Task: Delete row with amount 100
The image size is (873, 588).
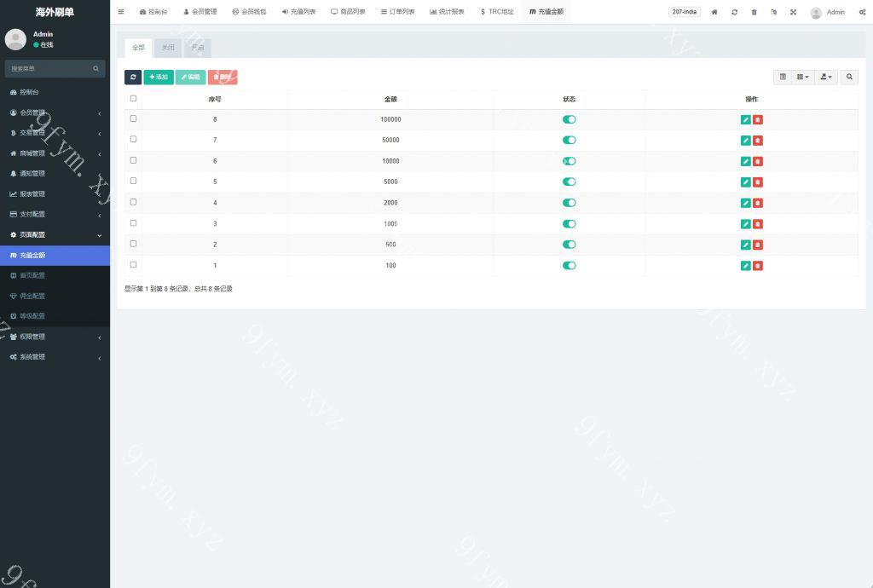Action: (x=758, y=266)
